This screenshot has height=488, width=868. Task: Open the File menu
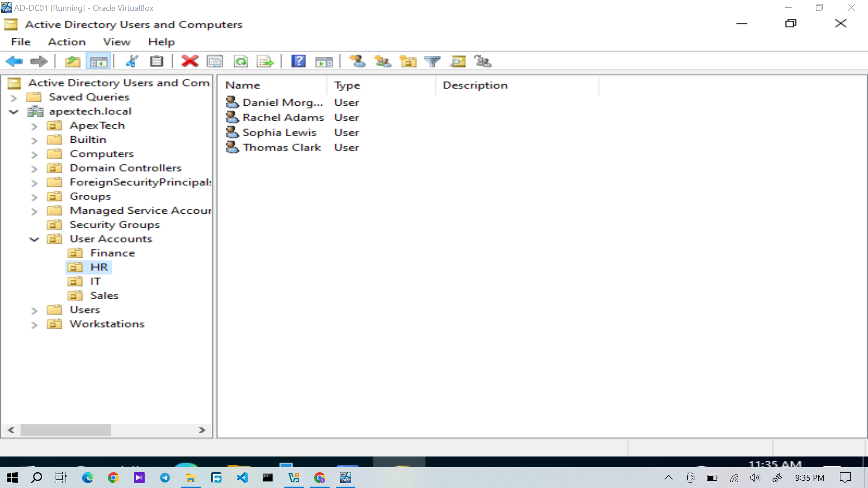[21, 42]
